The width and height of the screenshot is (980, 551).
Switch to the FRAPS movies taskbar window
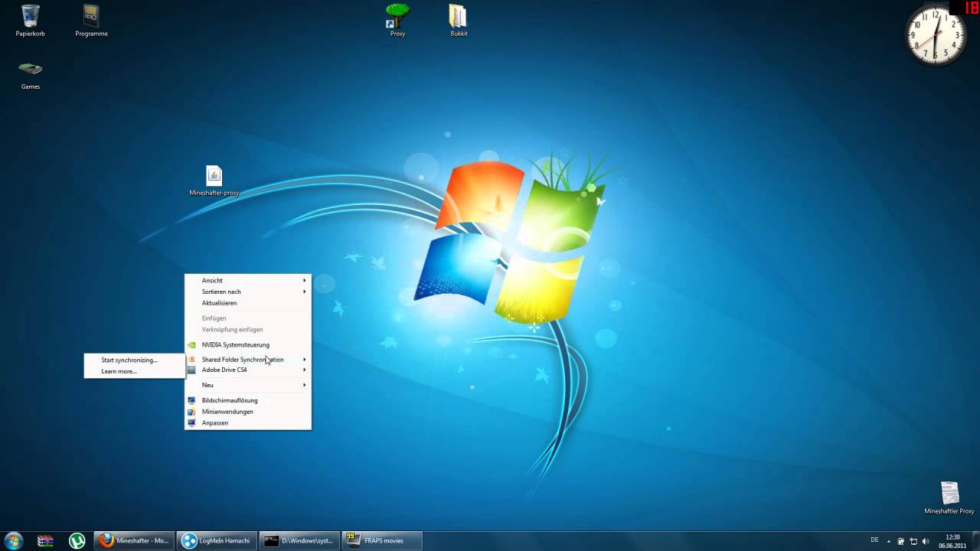tap(382, 540)
